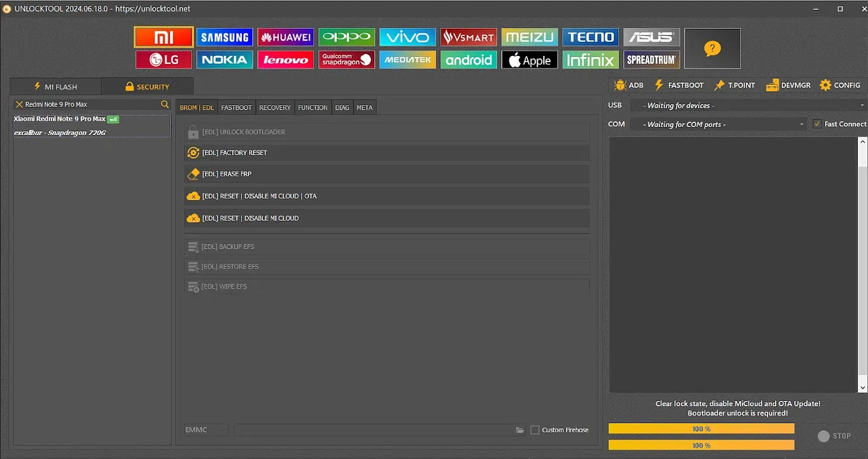Choose the Vivo brand logo

[408, 37]
